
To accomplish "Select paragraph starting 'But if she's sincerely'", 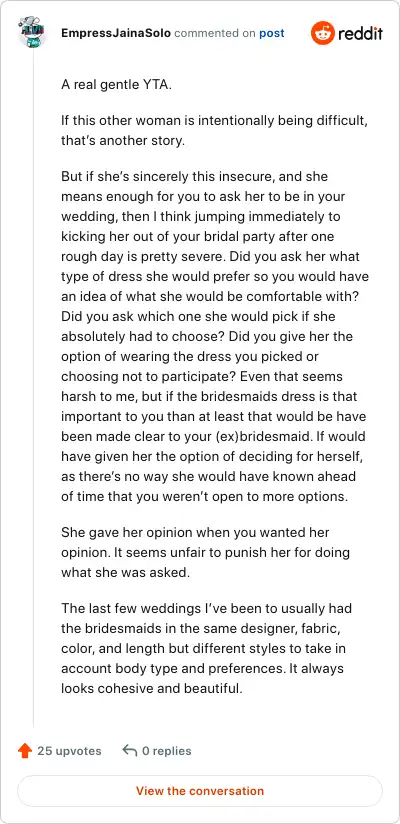I will pos(214,336).
